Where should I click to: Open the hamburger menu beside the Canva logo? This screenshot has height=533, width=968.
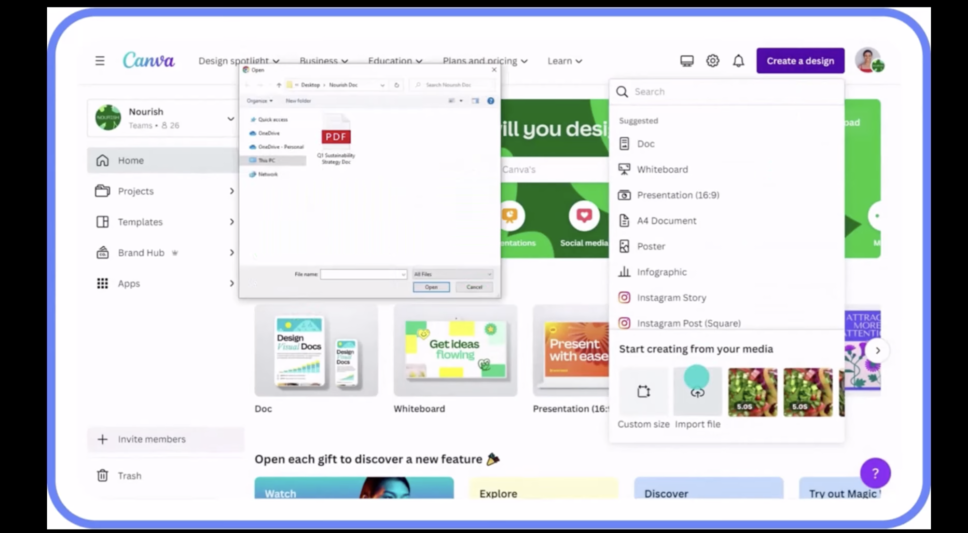pos(99,61)
